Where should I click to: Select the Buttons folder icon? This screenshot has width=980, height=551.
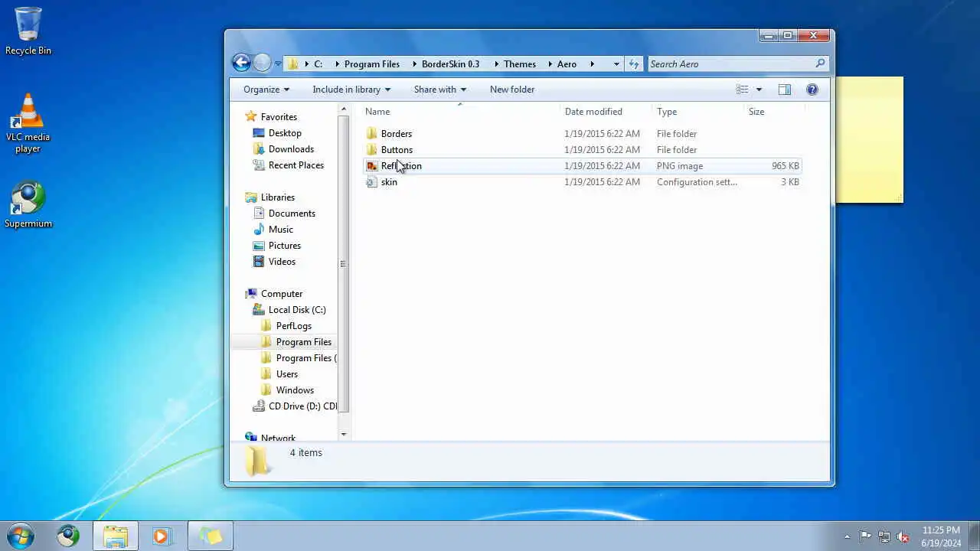[x=371, y=150]
